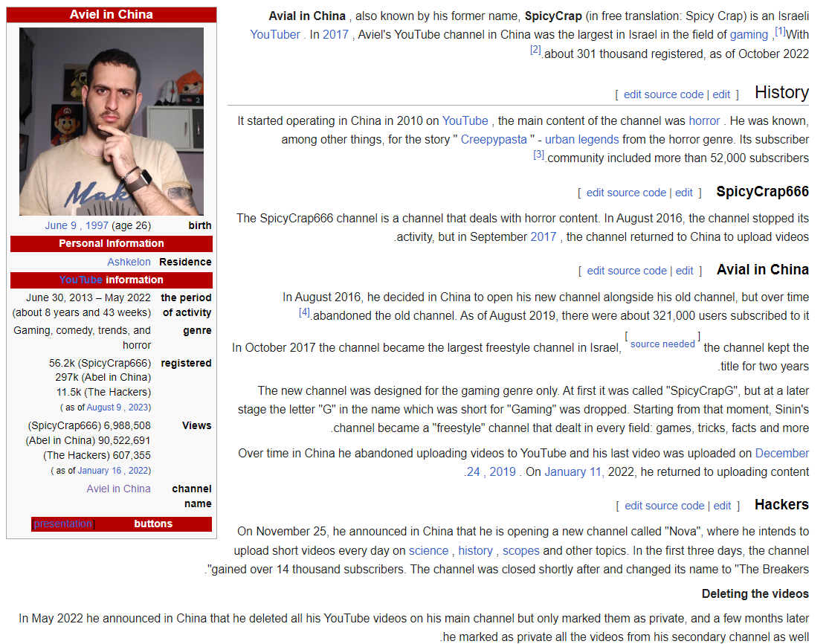Click the 'registered' label in the infobox
The width and height of the screenshot is (832, 644).
click(x=186, y=364)
